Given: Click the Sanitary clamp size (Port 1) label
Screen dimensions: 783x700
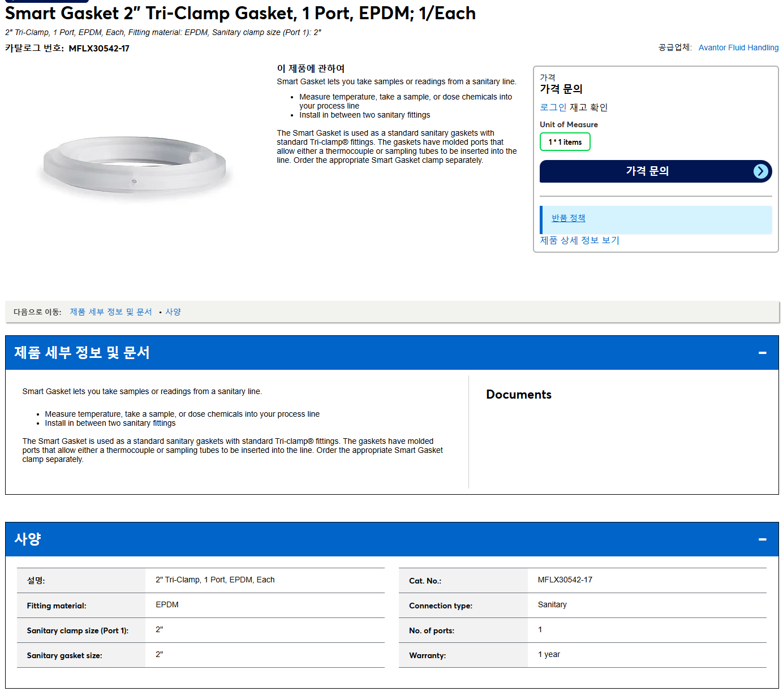Looking at the screenshot, I should tap(78, 631).
